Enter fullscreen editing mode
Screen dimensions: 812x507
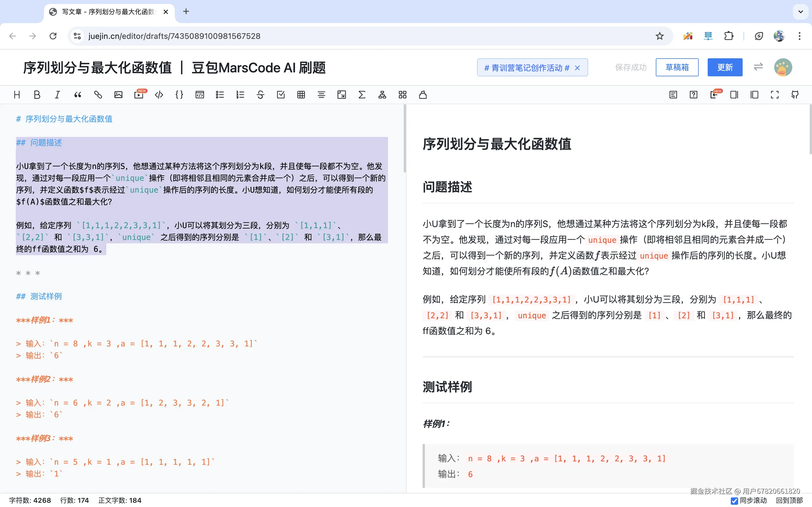coord(775,95)
